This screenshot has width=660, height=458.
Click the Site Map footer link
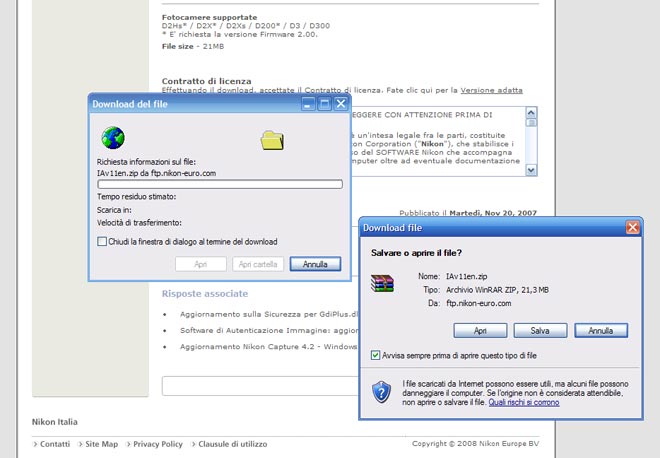pos(101,444)
